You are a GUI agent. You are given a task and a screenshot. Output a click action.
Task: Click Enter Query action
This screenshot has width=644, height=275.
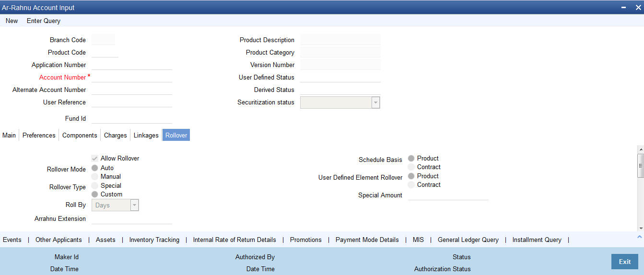point(44,21)
